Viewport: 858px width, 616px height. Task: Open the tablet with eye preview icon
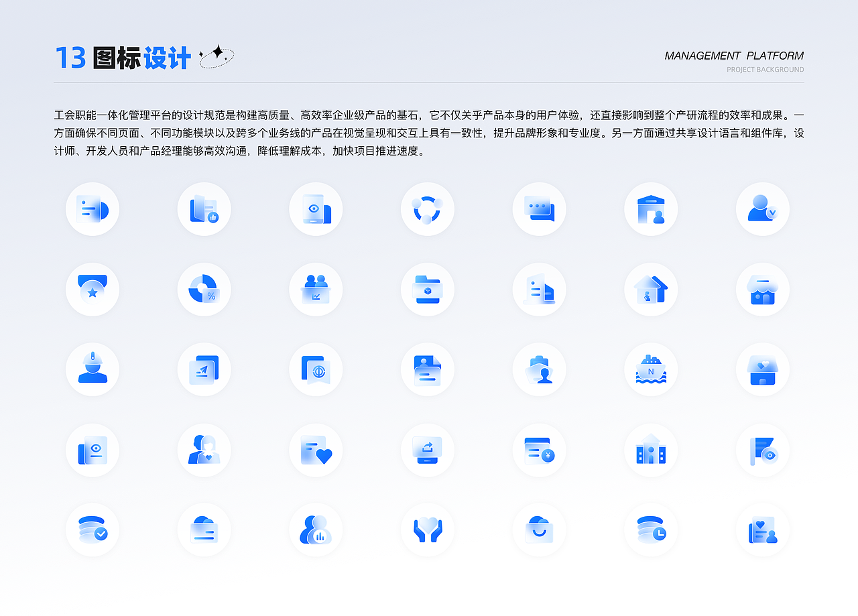tap(316, 209)
